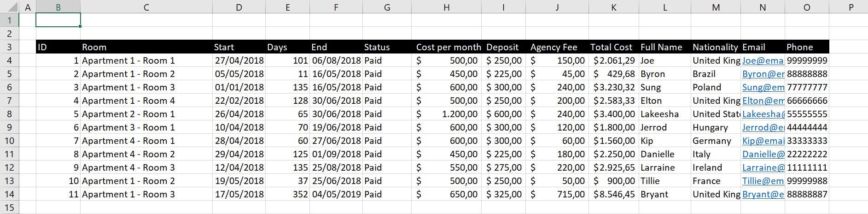Click the 'Nationality' header cell
The image size is (868, 214).
tap(716, 47)
